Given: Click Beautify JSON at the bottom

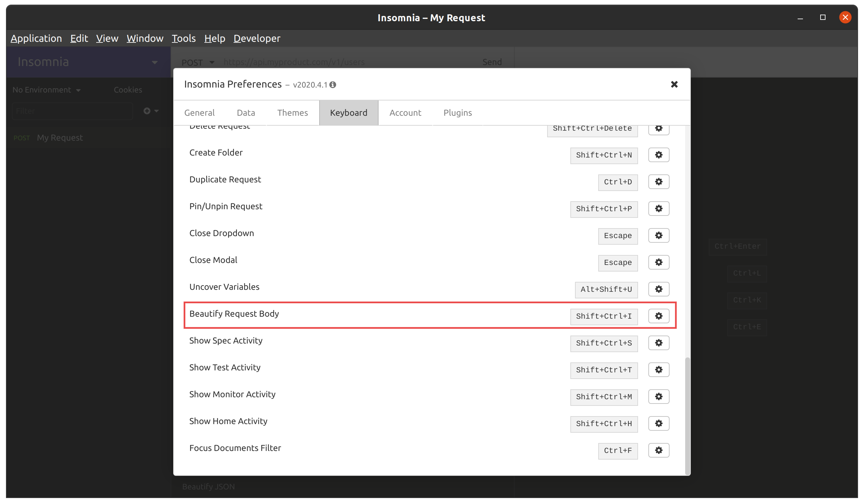Looking at the screenshot, I should click(x=208, y=486).
